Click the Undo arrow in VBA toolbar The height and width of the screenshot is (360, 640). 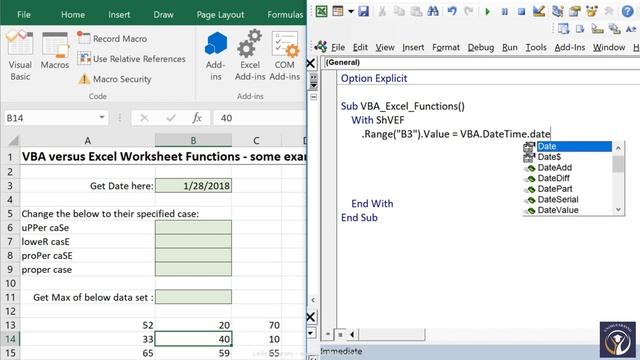[452, 11]
